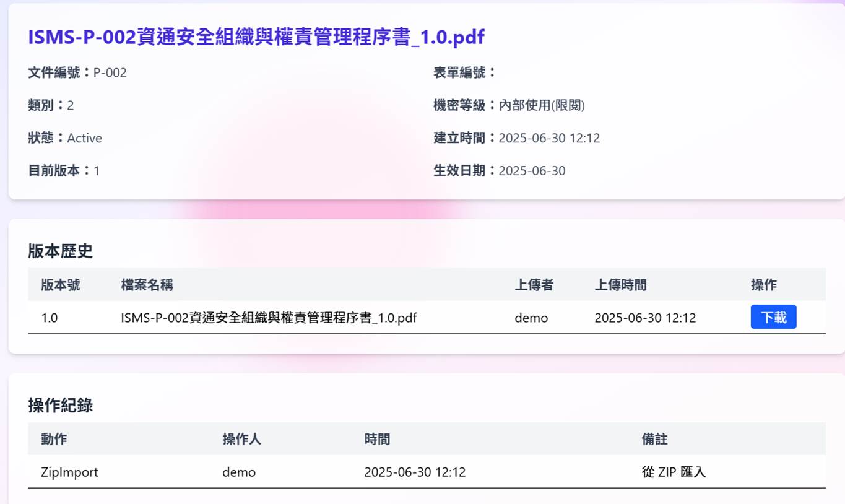This screenshot has height=504, width=845.
Task: Click the 動作 column header
Action: pos(54,440)
